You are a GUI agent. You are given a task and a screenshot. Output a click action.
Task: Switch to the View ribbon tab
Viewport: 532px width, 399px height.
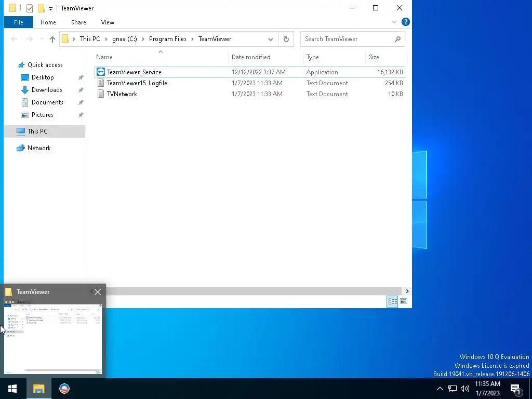point(108,22)
